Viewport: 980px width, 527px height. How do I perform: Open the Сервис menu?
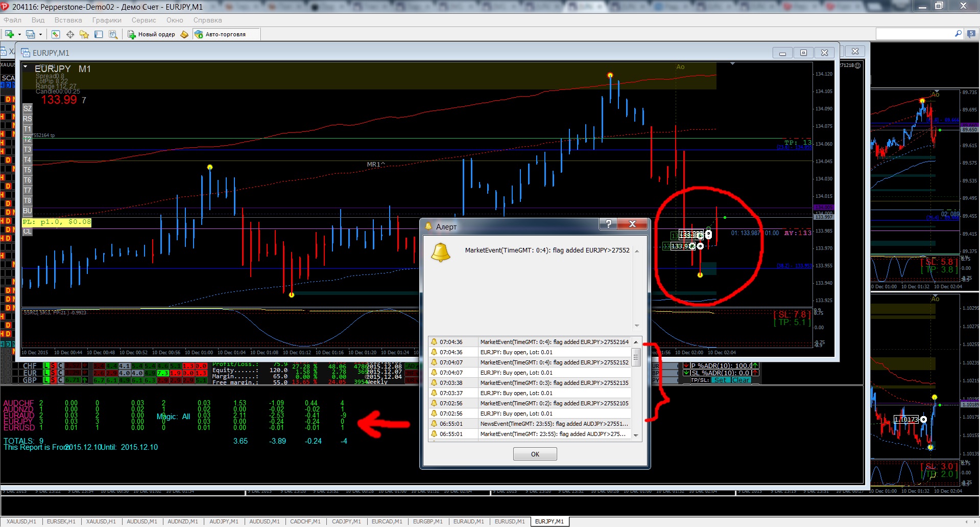click(144, 20)
